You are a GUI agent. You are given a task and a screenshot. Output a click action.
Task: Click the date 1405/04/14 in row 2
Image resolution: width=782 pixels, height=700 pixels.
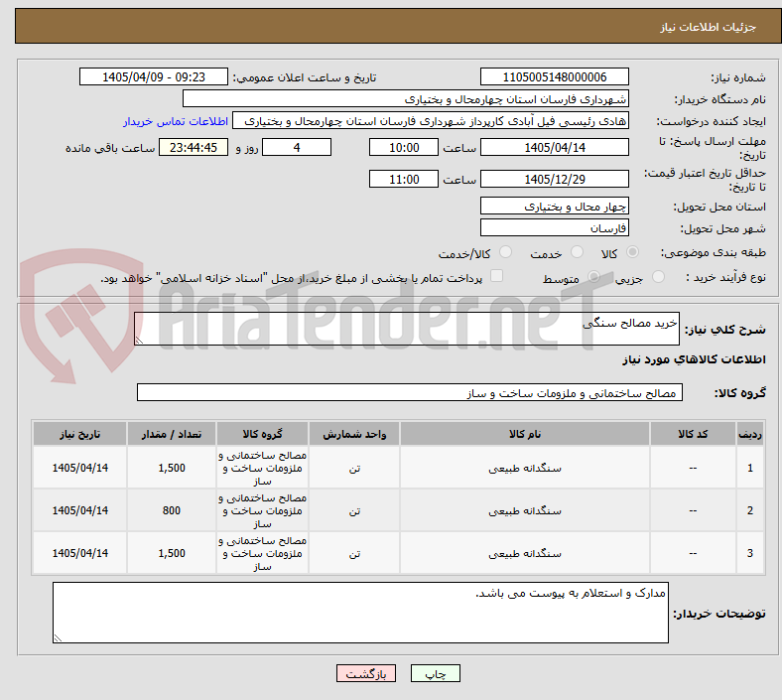click(x=79, y=510)
